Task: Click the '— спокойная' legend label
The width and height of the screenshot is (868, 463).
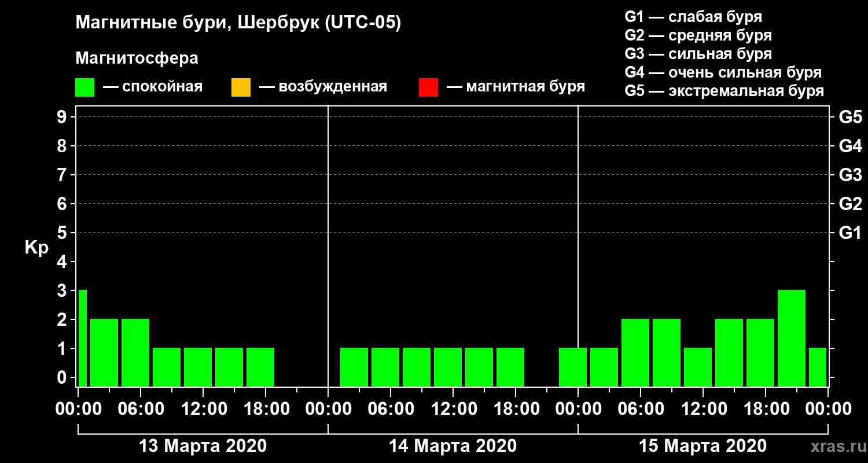Action: [152, 87]
